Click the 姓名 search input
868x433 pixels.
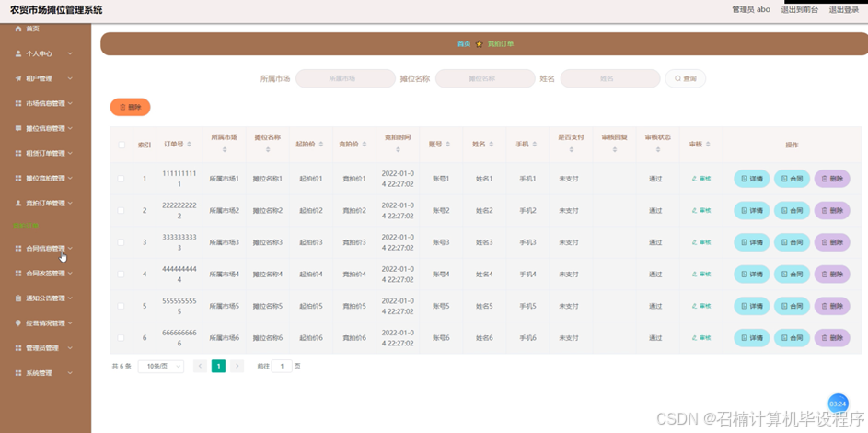click(x=610, y=78)
